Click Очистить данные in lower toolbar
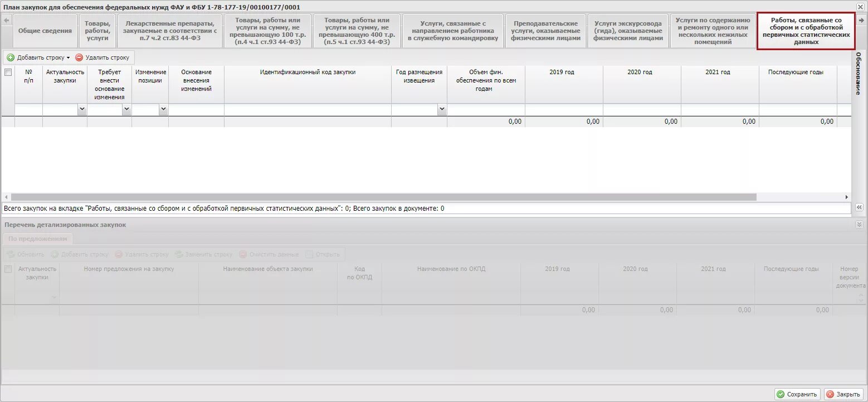The height and width of the screenshot is (402, 868). point(269,254)
